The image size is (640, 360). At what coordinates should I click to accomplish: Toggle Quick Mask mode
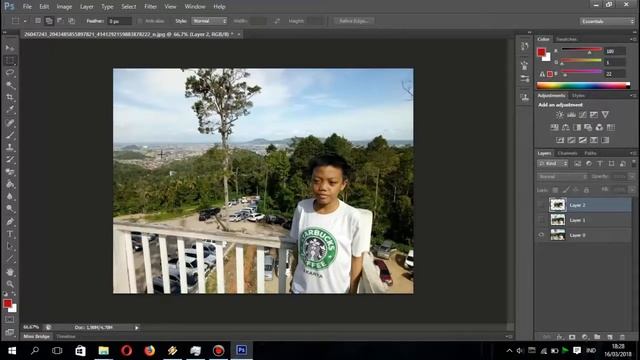[10, 320]
